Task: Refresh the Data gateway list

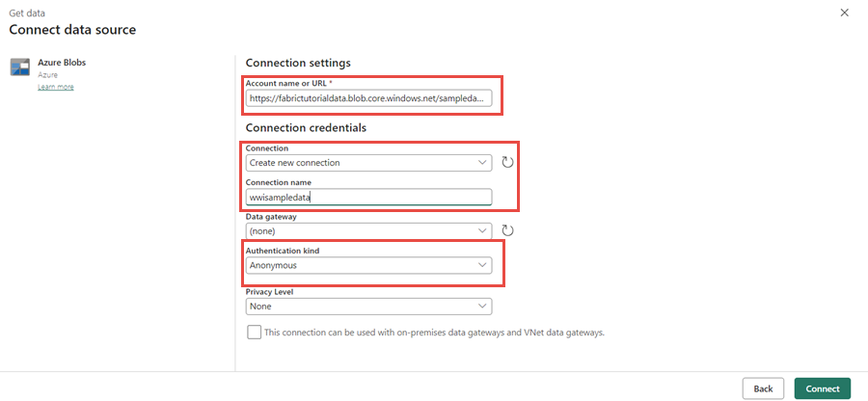Action: pos(508,230)
